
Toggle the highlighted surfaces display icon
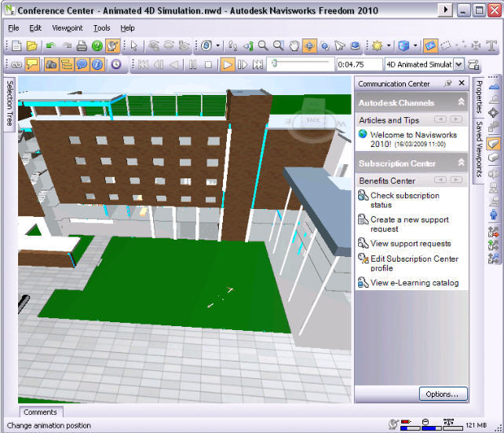(x=430, y=46)
